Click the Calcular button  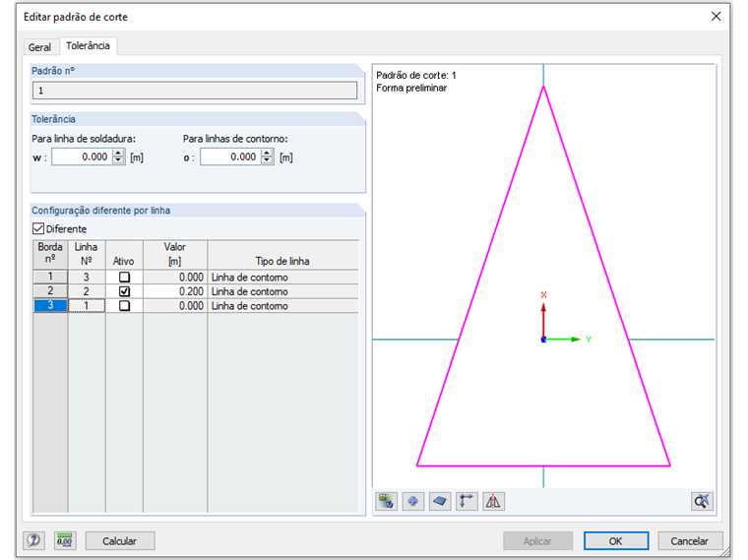click(120, 541)
